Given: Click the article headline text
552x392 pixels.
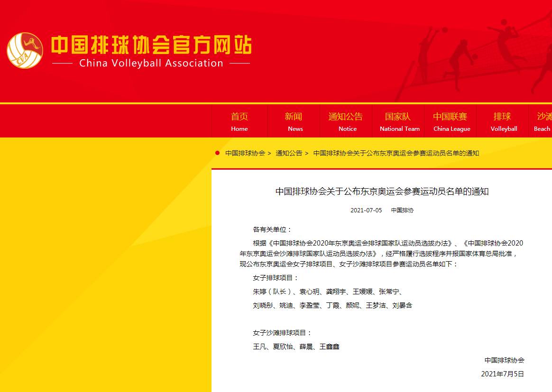Looking at the screenshot, I should tap(382, 191).
